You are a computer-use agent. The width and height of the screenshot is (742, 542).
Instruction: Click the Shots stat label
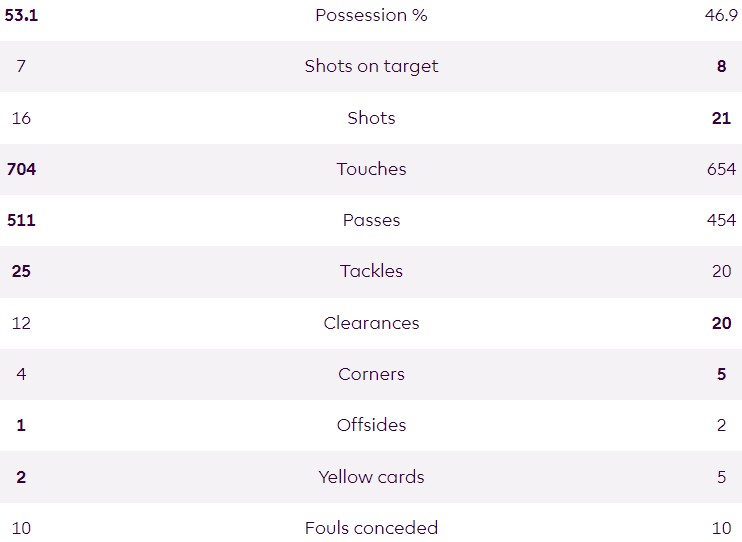(x=371, y=118)
